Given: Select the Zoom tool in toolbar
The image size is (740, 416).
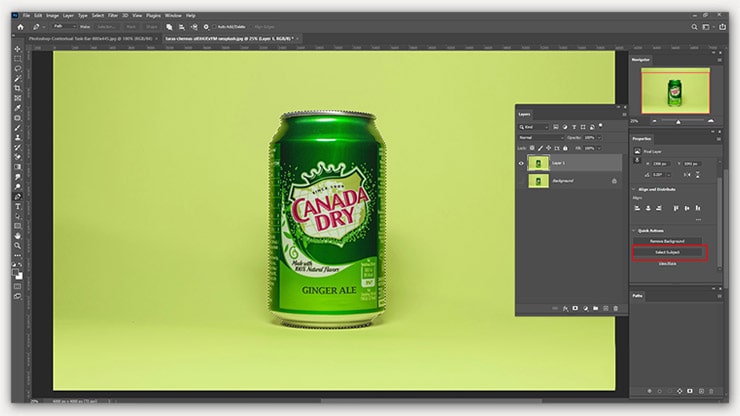Looking at the screenshot, I should [17, 245].
